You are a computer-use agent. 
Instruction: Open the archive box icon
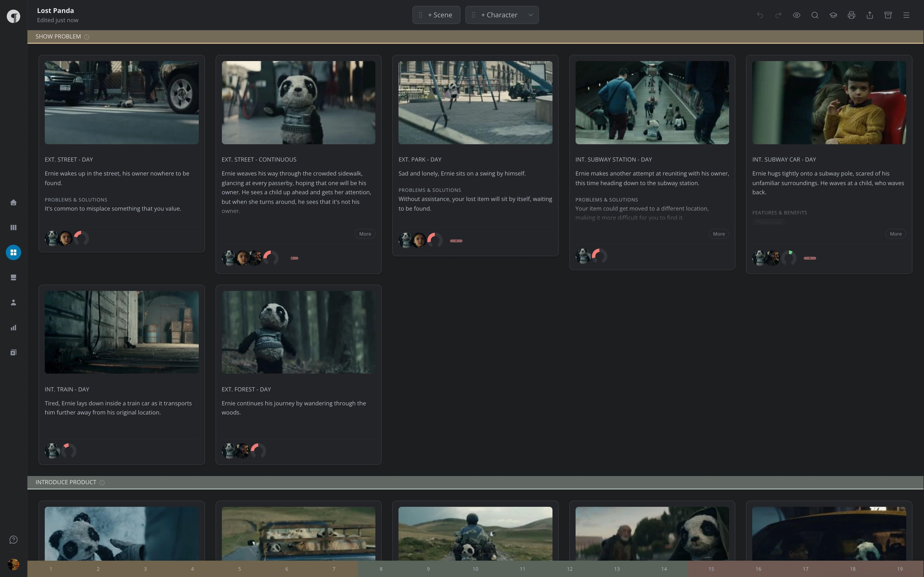pos(888,15)
